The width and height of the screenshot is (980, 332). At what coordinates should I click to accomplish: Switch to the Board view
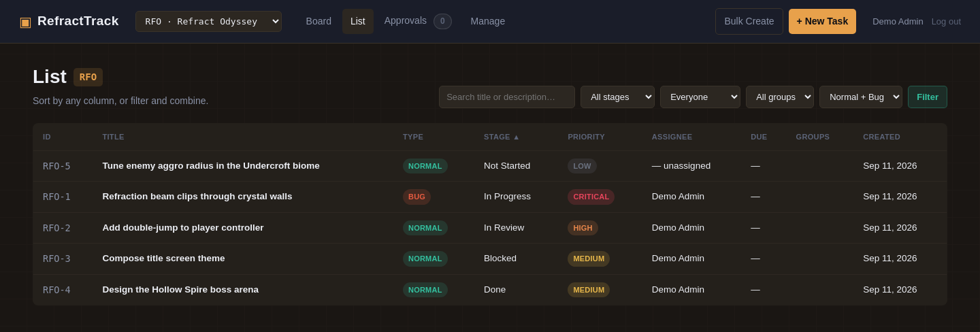[x=318, y=21]
